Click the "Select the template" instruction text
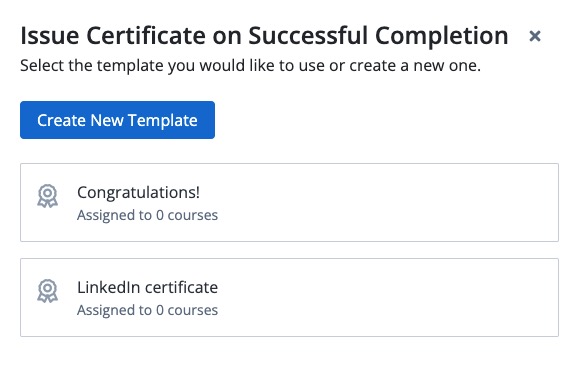 click(x=251, y=66)
